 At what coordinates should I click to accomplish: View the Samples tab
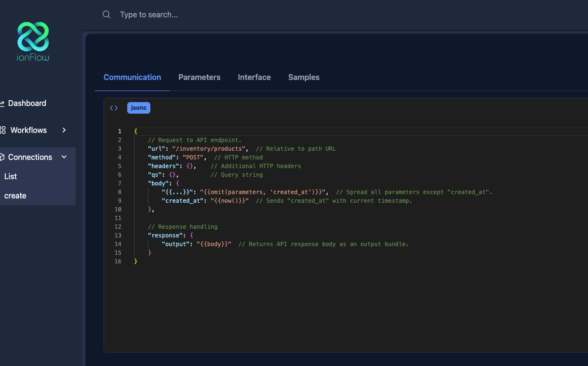click(304, 77)
